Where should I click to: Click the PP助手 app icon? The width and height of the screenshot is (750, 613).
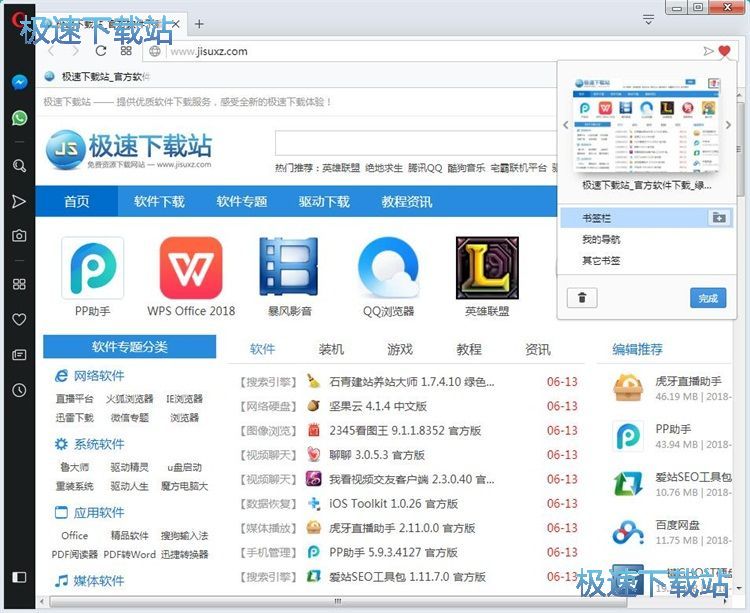(x=93, y=268)
